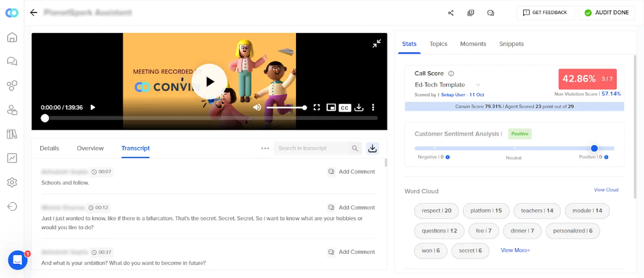This screenshot has width=644, height=278.
Task: Open the conversations chat bubbles sidebar icon
Action: (12, 61)
